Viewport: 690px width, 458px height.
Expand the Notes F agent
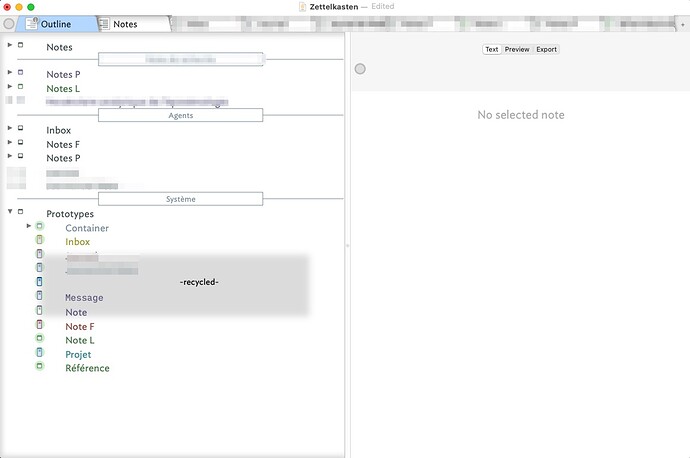tap(10, 142)
